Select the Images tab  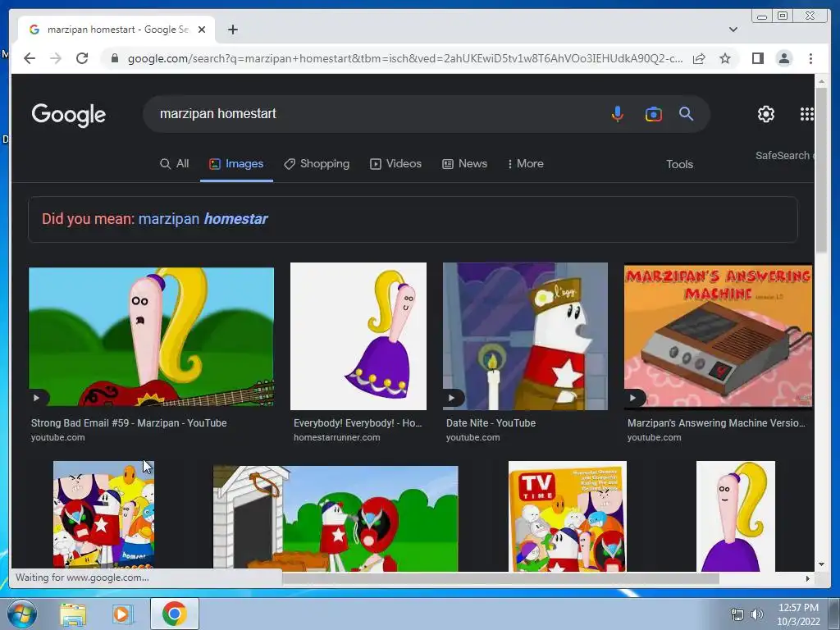[x=236, y=164]
